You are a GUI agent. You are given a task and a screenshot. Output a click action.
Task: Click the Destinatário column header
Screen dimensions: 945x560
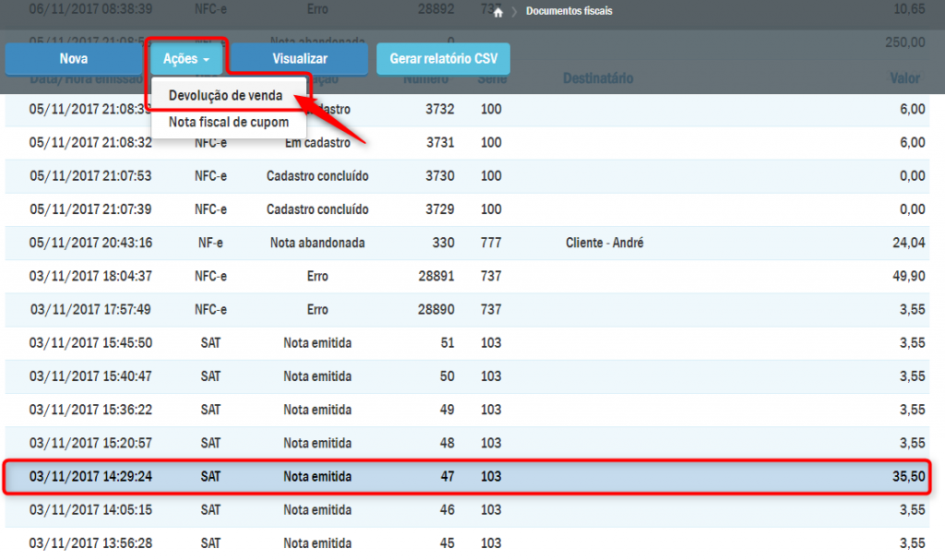click(x=598, y=79)
